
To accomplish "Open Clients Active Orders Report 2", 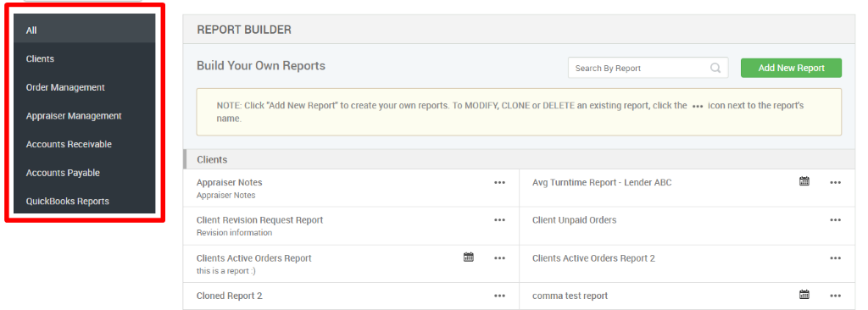I will [593, 258].
